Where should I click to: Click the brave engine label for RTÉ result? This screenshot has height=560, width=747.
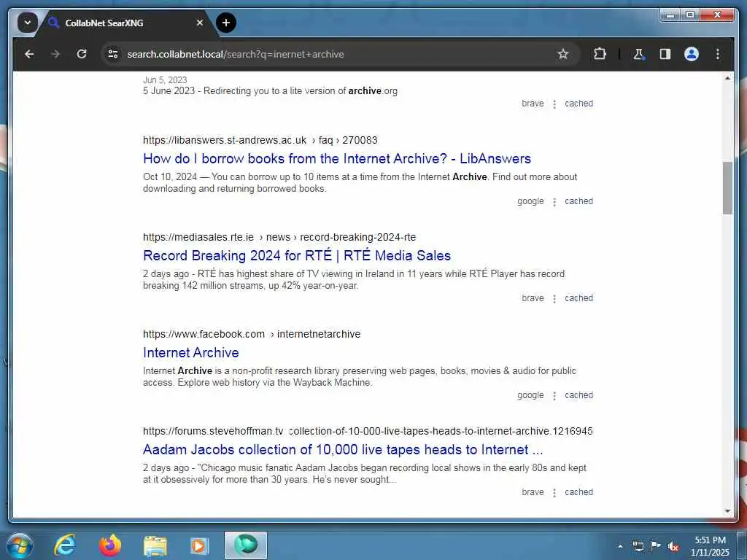[533, 298]
